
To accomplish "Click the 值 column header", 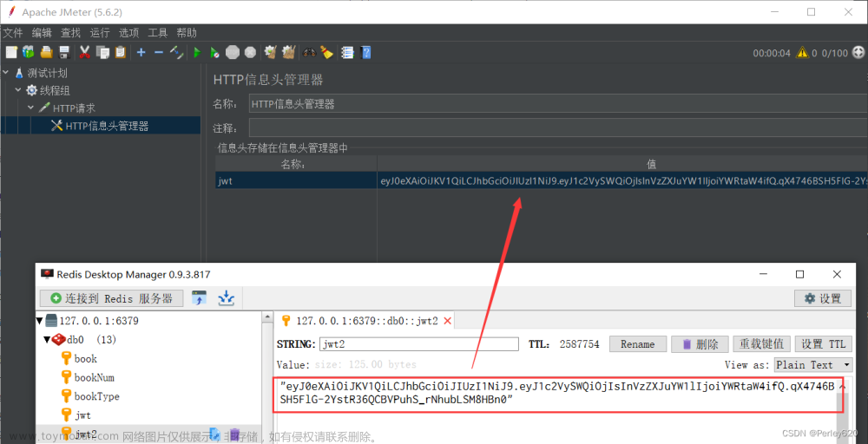I will (622, 164).
